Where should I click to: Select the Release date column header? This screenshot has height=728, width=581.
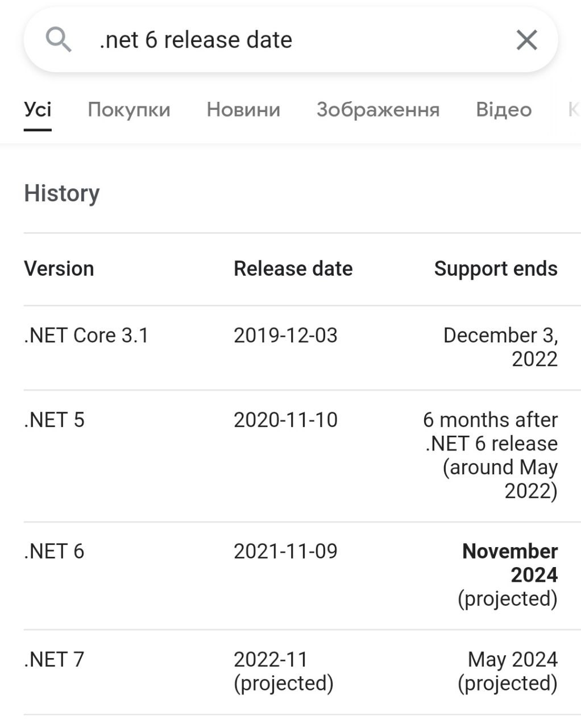coord(293,268)
